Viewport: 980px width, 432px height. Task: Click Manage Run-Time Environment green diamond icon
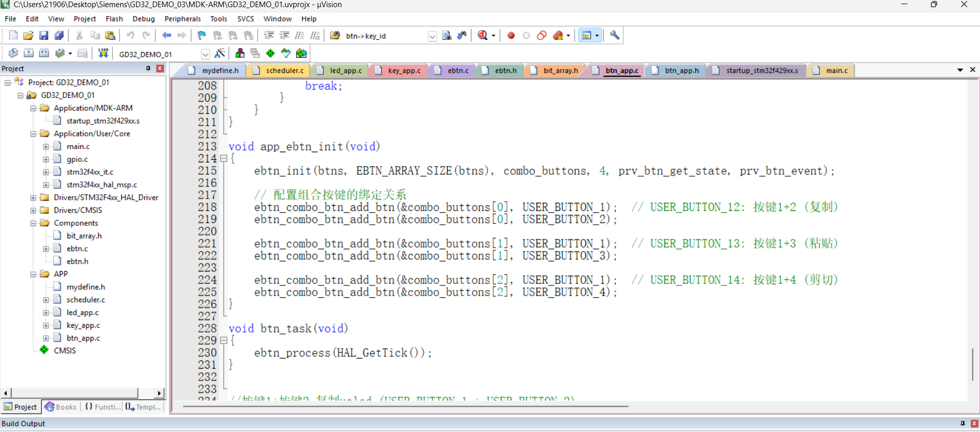pos(270,53)
